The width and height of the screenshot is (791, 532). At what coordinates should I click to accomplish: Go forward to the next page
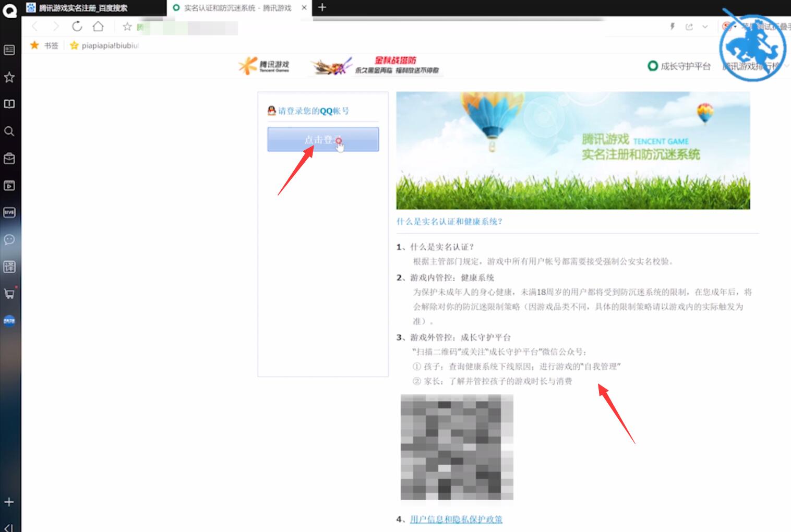click(56, 26)
